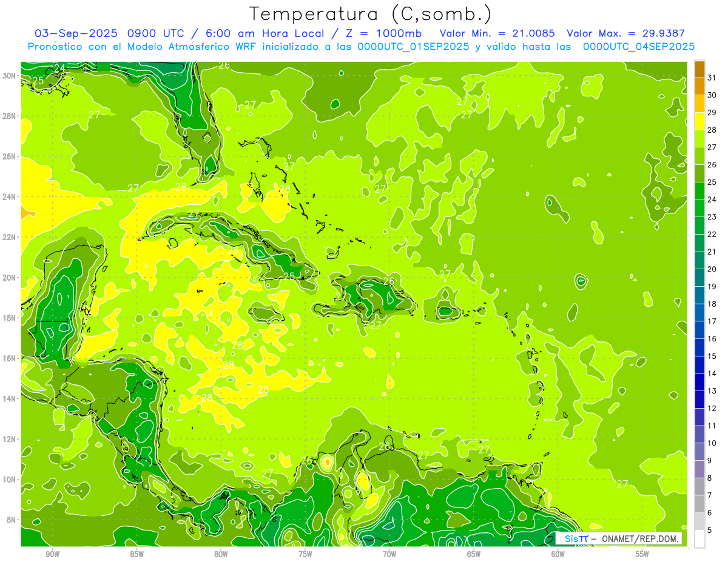Click the 75W longitude axis label
Image resolution: width=728 pixels, height=562 pixels.
pyautogui.click(x=305, y=554)
